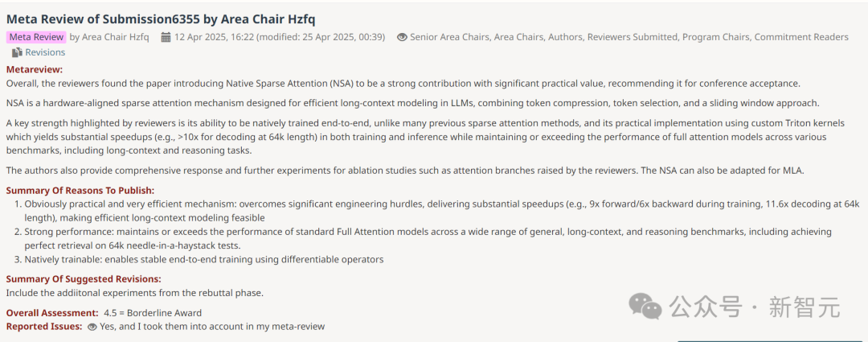This screenshot has width=868, height=342.
Task: Click the eye icon before Senior Area Chairs
Action: click(x=402, y=37)
